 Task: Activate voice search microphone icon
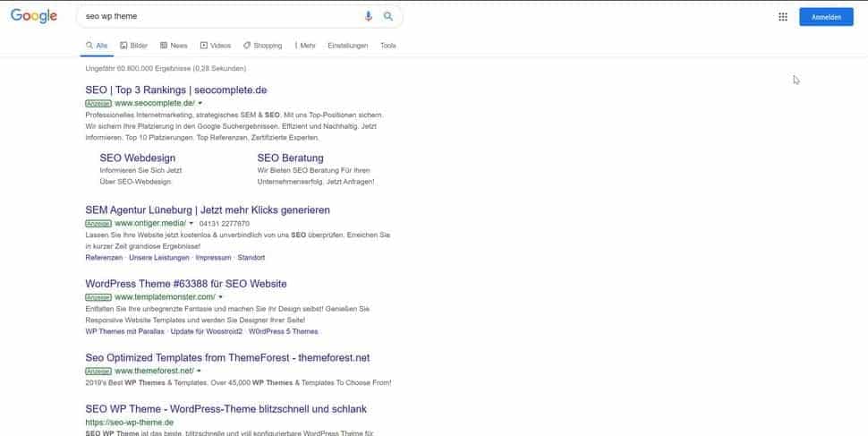(x=368, y=17)
